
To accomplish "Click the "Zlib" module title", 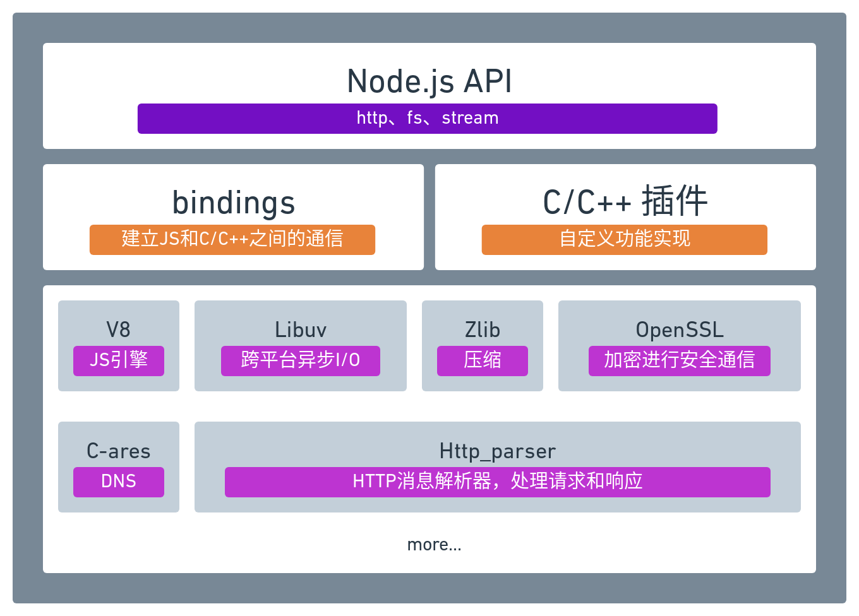I will (483, 330).
